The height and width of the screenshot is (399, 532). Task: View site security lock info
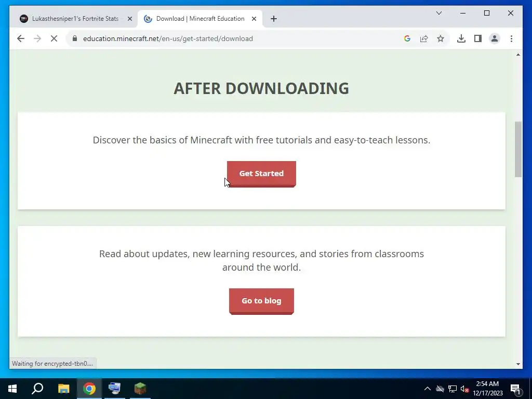pyautogui.click(x=75, y=38)
